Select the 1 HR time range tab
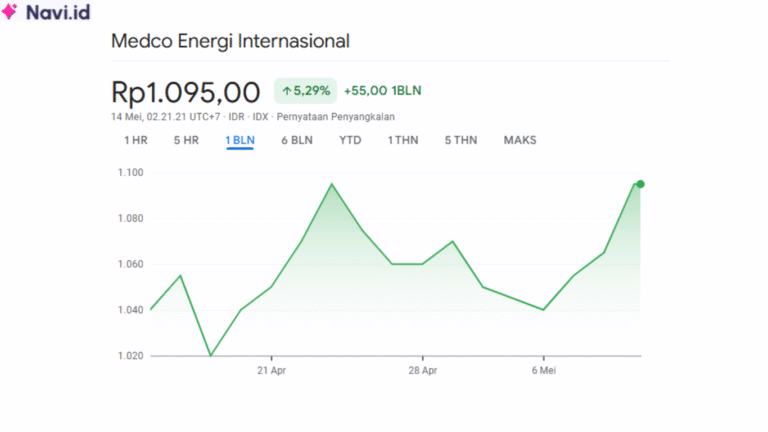This screenshot has height=432, width=768. pyautogui.click(x=135, y=140)
